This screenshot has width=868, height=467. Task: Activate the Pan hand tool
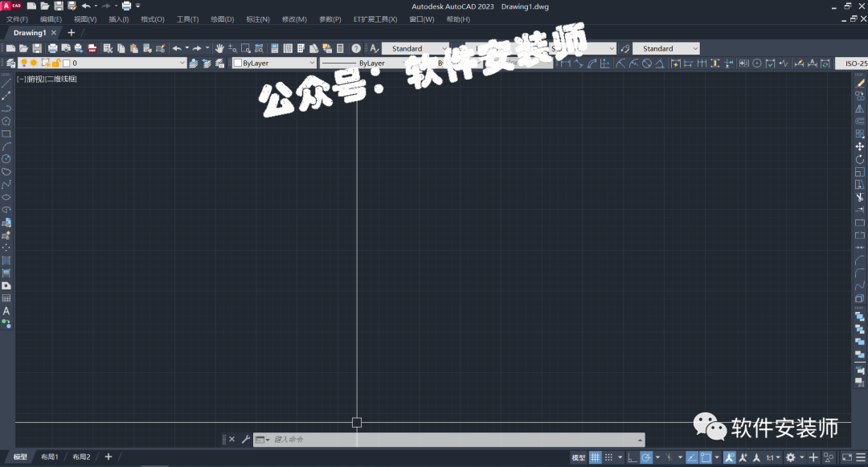[x=219, y=49]
